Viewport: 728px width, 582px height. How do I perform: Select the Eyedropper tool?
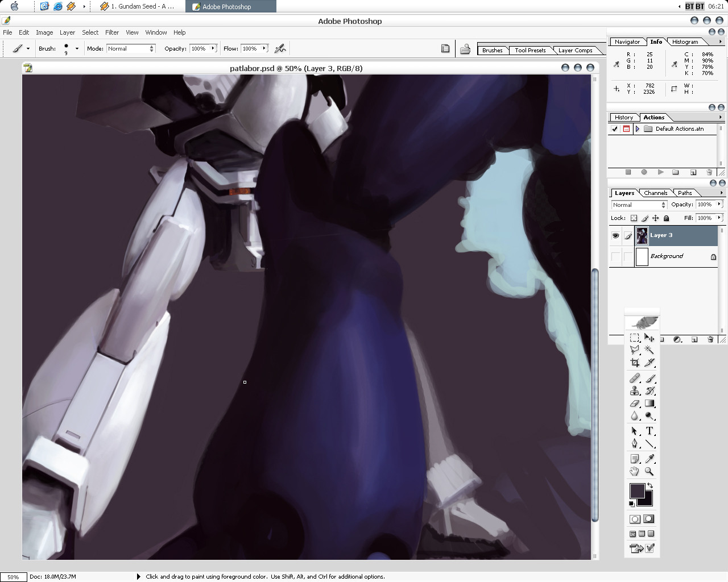(x=650, y=459)
